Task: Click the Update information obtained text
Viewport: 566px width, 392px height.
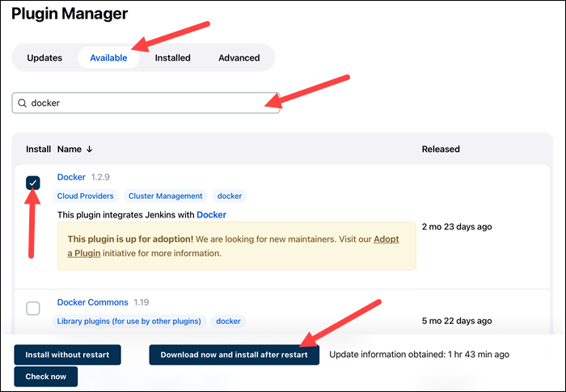Action: [x=419, y=355]
